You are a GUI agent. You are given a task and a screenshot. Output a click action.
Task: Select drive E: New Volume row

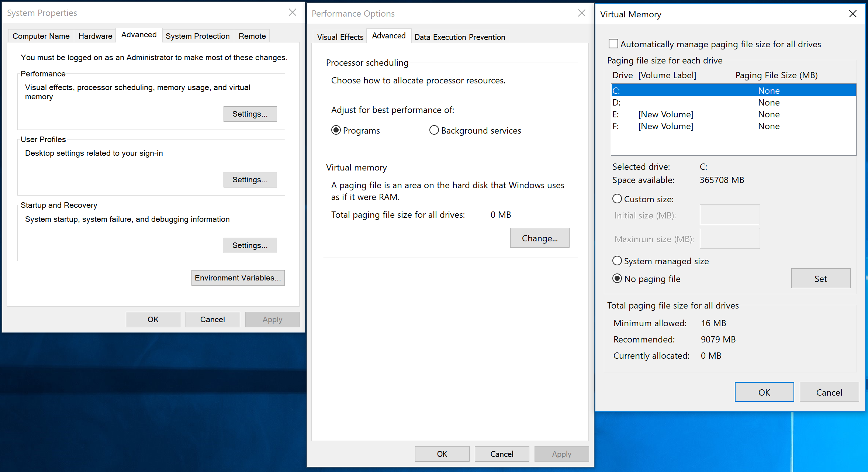(732, 114)
